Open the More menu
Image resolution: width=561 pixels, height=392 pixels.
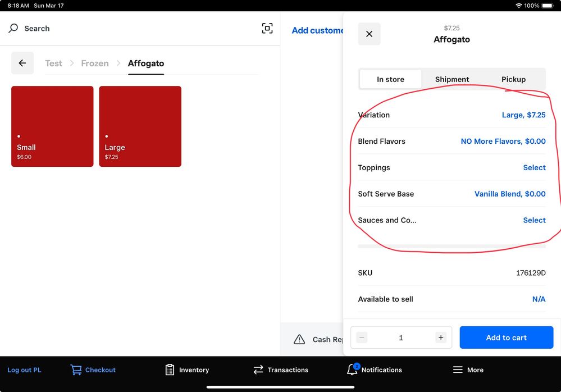468,370
